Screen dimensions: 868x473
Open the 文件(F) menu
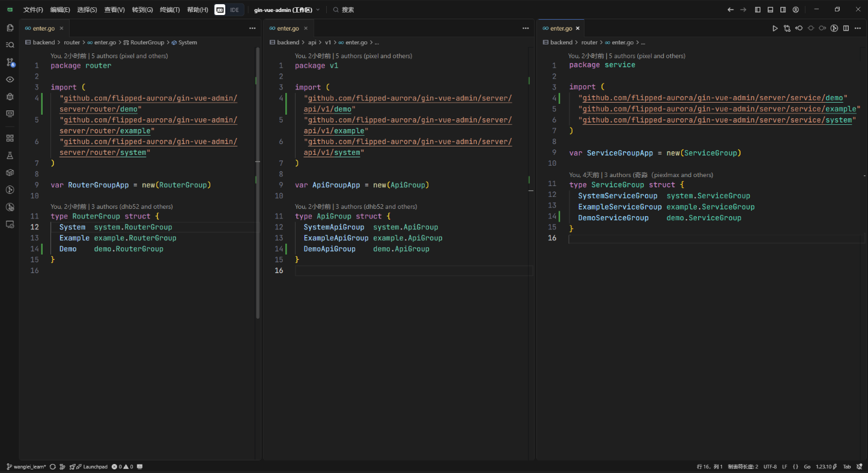click(33, 10)
